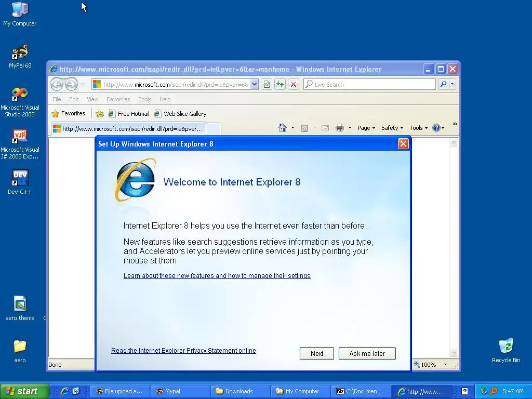Click the Print icon in command bar
This screenshot has height=399, width=532.
[x=339, y=128]
